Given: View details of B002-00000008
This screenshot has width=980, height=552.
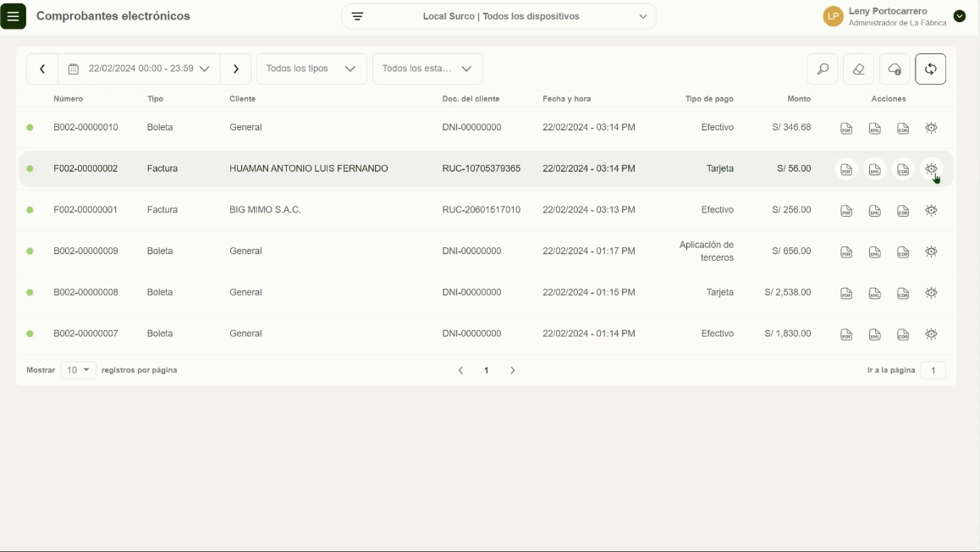Looking at the screenshot, I should (x=931, y=293).
